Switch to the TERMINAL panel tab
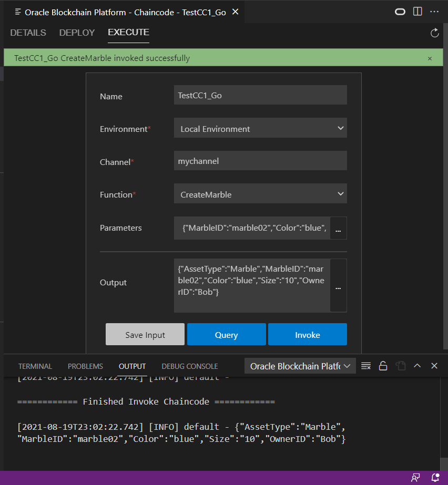Image resolution: width=448 pixels, height=485 pixels. (x=35, y=366)
